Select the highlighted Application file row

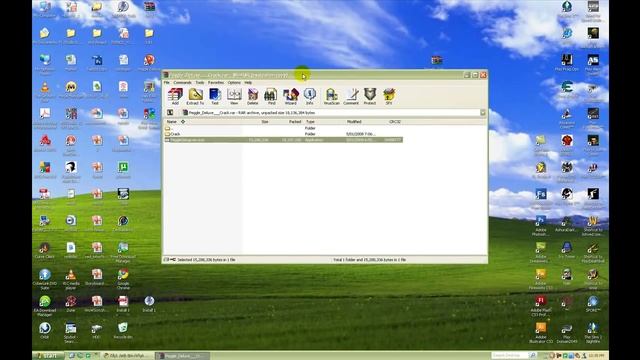283,140
